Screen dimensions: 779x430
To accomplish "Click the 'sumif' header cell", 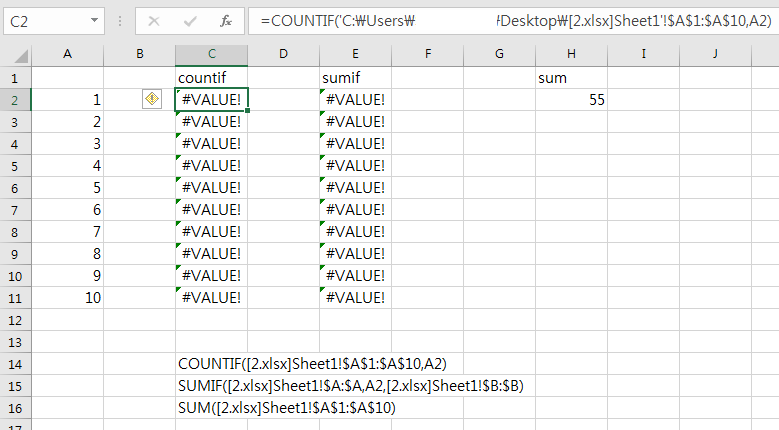I will click(355, 77).
